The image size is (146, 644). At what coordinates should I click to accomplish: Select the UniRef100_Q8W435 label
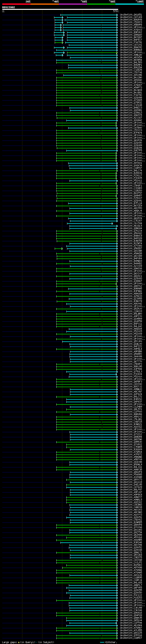[x=131, y=618]
